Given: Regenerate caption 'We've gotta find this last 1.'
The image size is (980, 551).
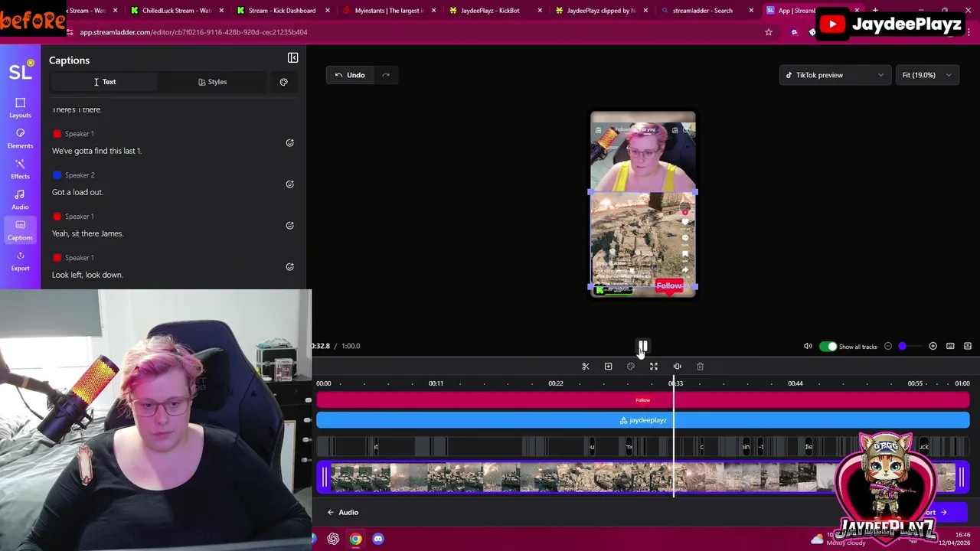Looking at the screenshot, I should [x=289, y=143].
